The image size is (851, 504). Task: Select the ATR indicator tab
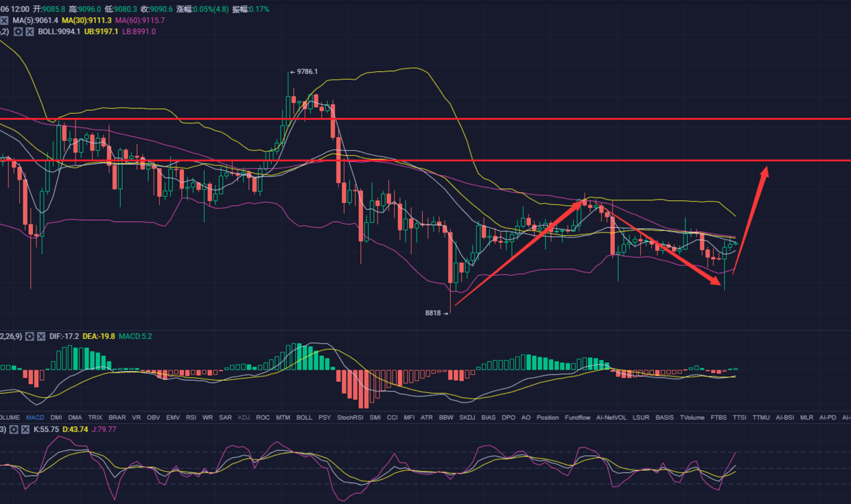(427, 417)
